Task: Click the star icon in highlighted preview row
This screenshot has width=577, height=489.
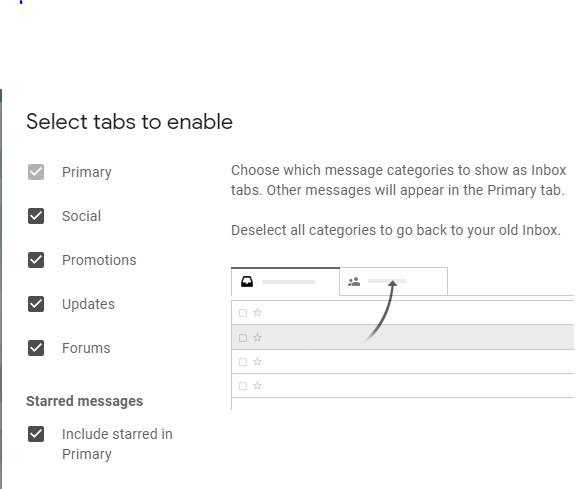Action: tap(257, 337)
